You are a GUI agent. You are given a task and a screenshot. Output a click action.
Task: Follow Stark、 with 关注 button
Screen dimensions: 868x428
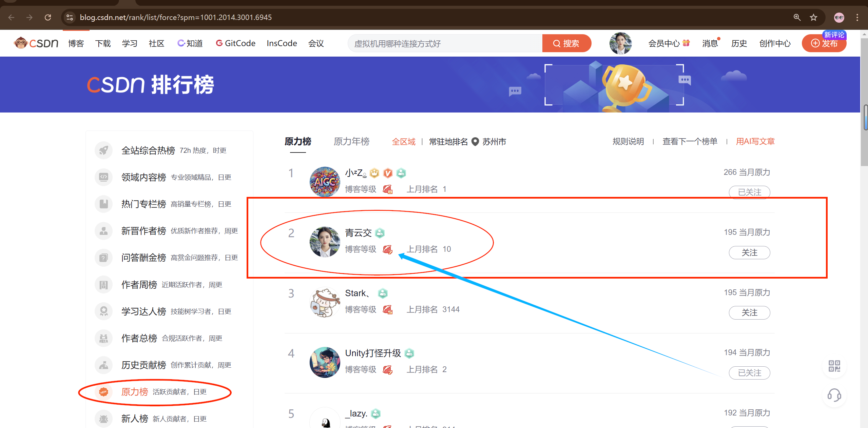point(749,312)
